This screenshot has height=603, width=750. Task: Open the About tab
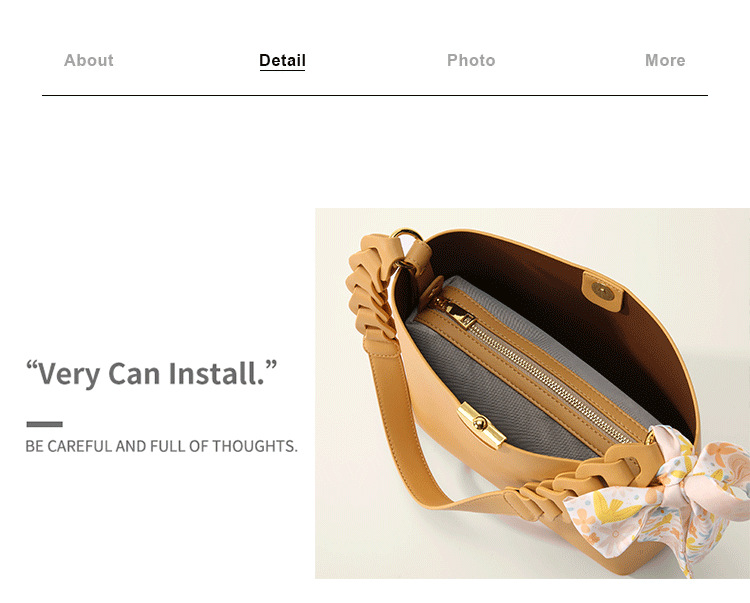(88, 60)
